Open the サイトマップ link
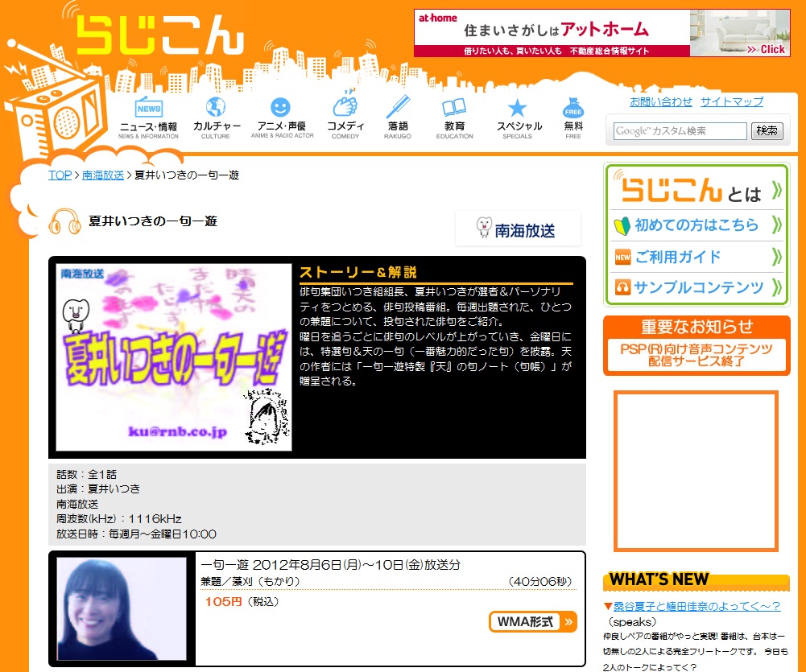Image resolution: width=806 pixels, height=672 pixels. [x=732, y=101]
